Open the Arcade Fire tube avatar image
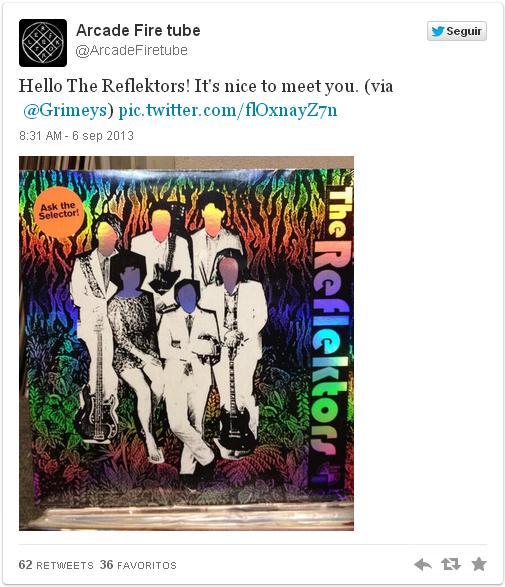Screen dimensions: 505x587 pyautogui.click(x=43, y=43)
